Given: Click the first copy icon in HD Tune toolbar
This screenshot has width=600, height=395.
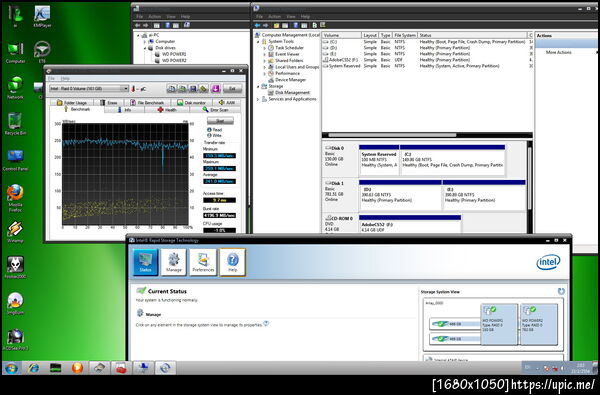Looking at the screenshot, I should 172,89.
